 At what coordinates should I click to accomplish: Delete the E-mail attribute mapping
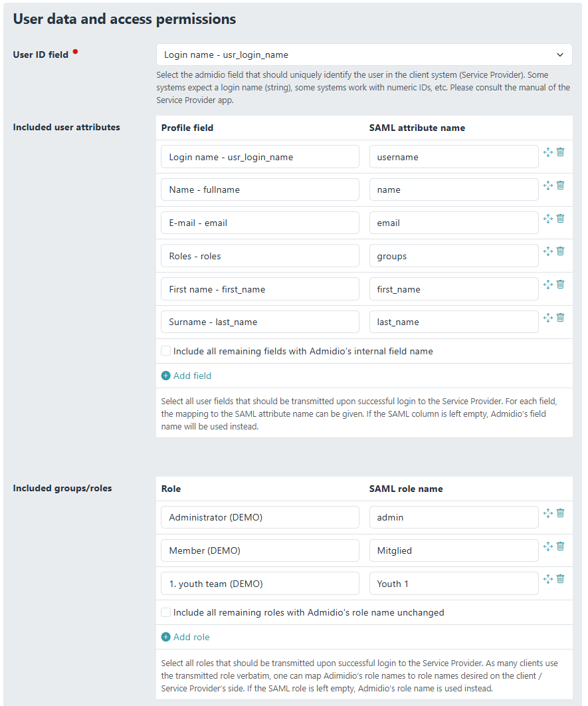[560, 218]
